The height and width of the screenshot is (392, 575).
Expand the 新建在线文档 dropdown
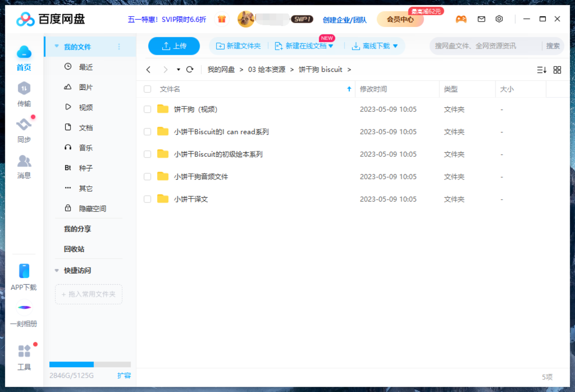coord(330,46)
